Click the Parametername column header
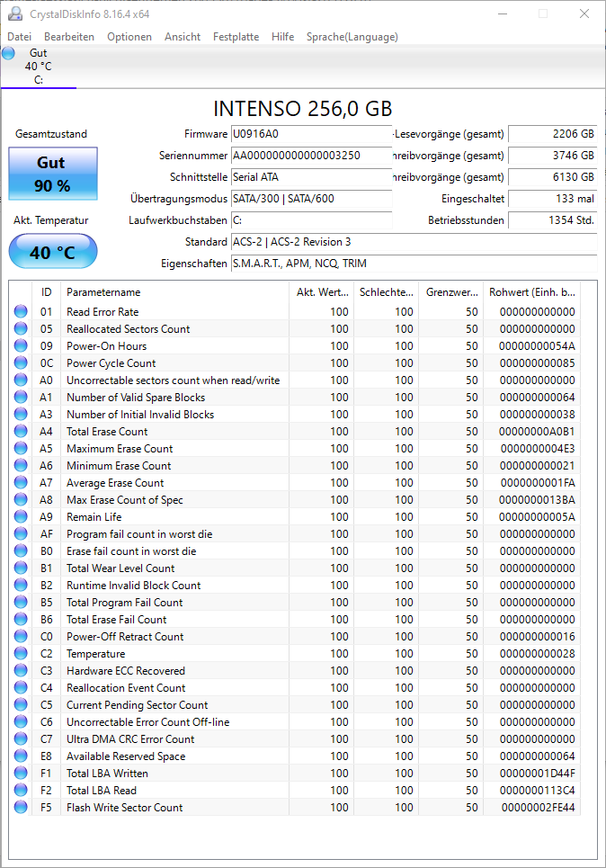 pyautogui.click(x=175, y=291)
